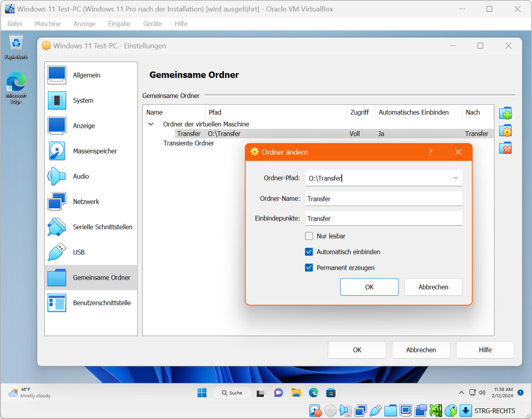Viewport: 532px width, 419px height.
Task: Click the hard disk activity status icon
Action: pyautogui.click(x=315, y=411)
